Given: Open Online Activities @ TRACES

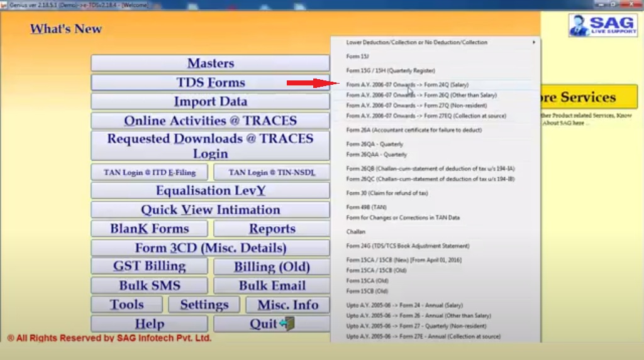Looking at the screenshot, I should (x=210, y=121).
